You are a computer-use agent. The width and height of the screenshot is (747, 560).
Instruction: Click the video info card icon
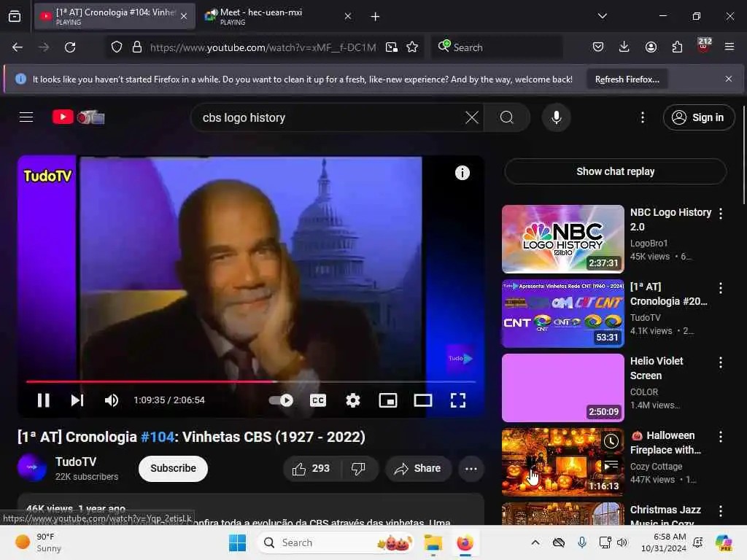tap(462, 173)
